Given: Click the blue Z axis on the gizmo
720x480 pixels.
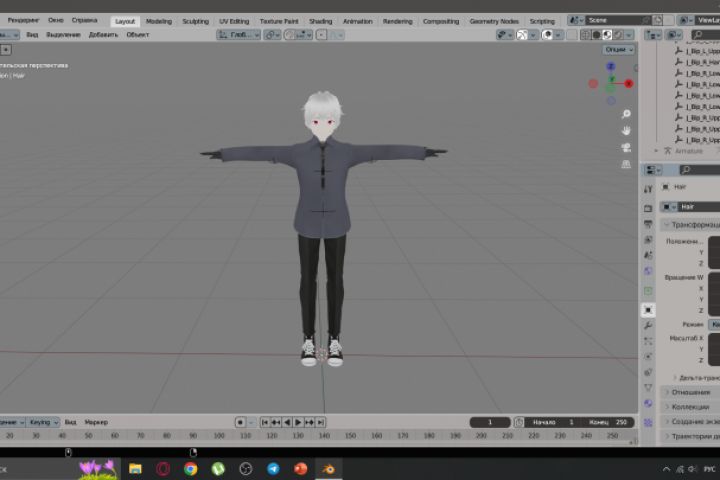Looking at the screenshot, I should pyautogui.click(x=611, y=67).
